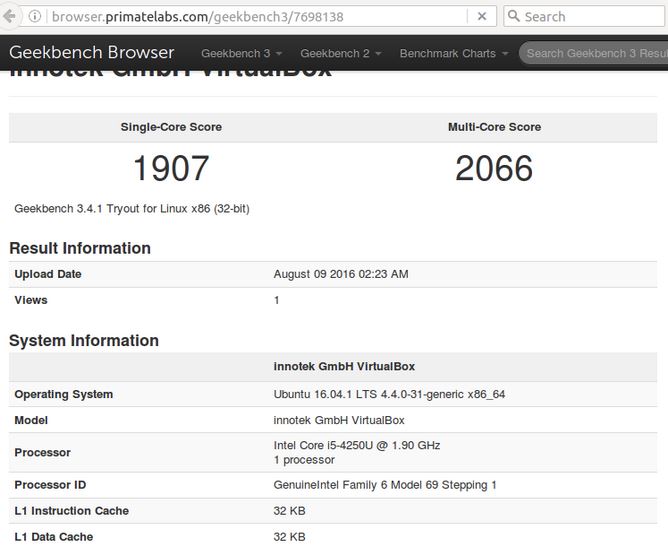
Task: Select the date August 09 2016 02:23 AM
Action: (341, 274)
